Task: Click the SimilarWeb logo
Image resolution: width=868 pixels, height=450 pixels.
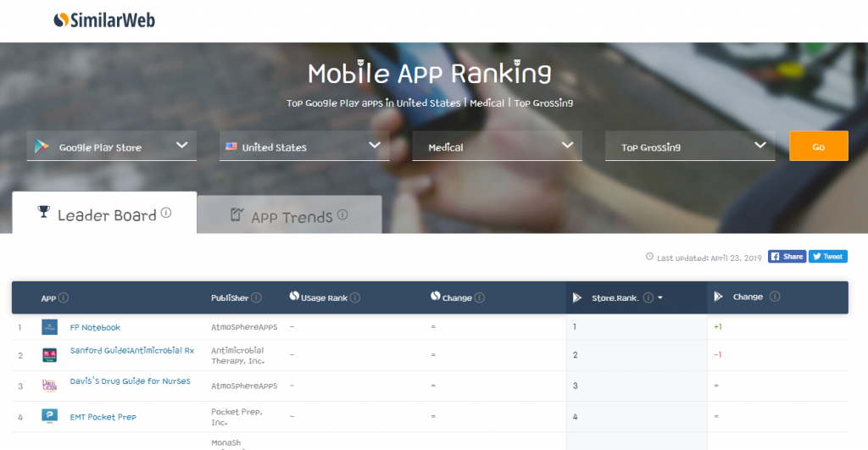Action: [x=104, y=19]
